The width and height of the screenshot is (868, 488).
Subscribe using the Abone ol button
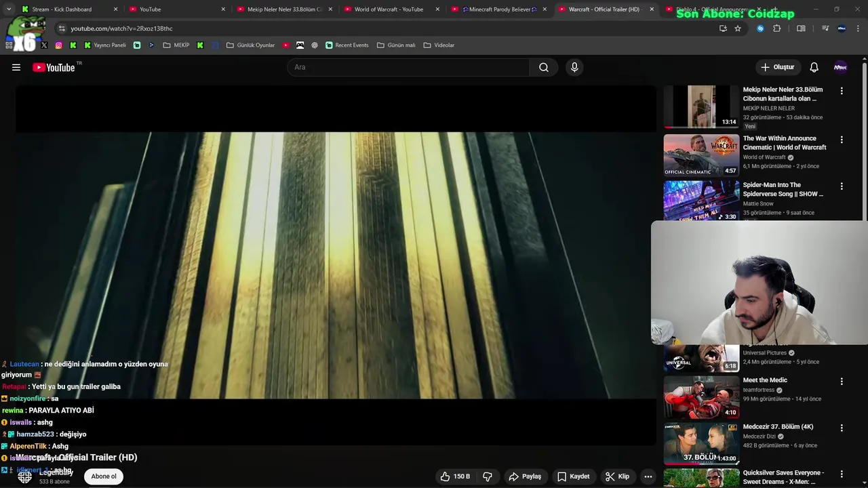(104, 476)
